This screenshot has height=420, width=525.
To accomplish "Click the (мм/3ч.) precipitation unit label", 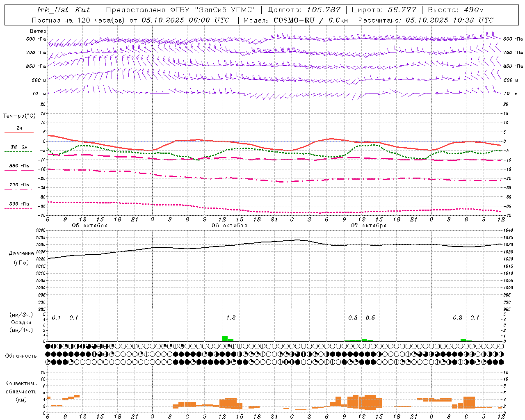I will coord(21,315).
